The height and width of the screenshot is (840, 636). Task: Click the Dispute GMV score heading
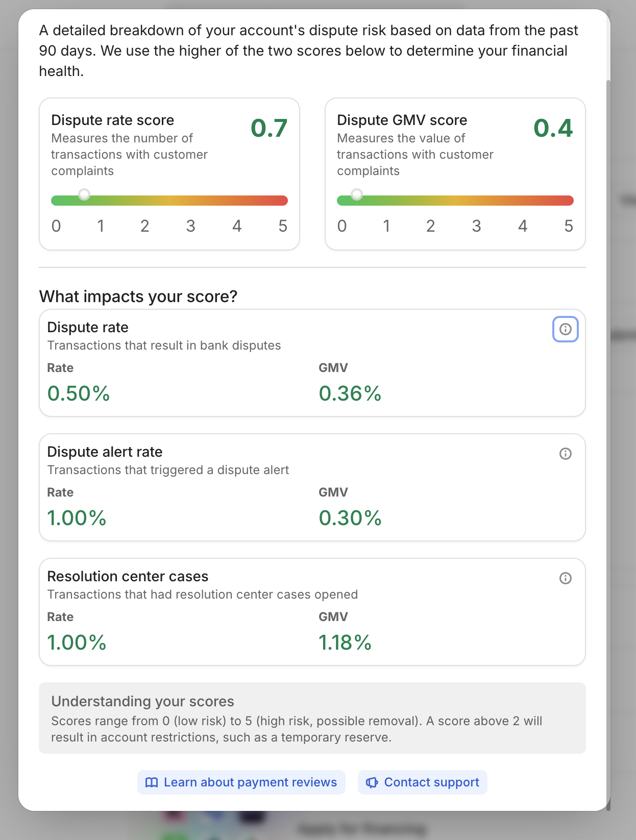402,120
